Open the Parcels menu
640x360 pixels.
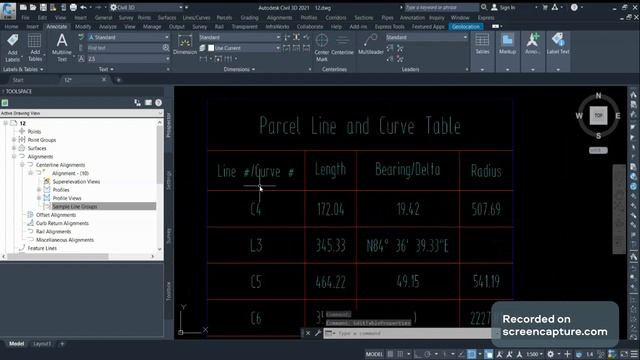point(224,18)
